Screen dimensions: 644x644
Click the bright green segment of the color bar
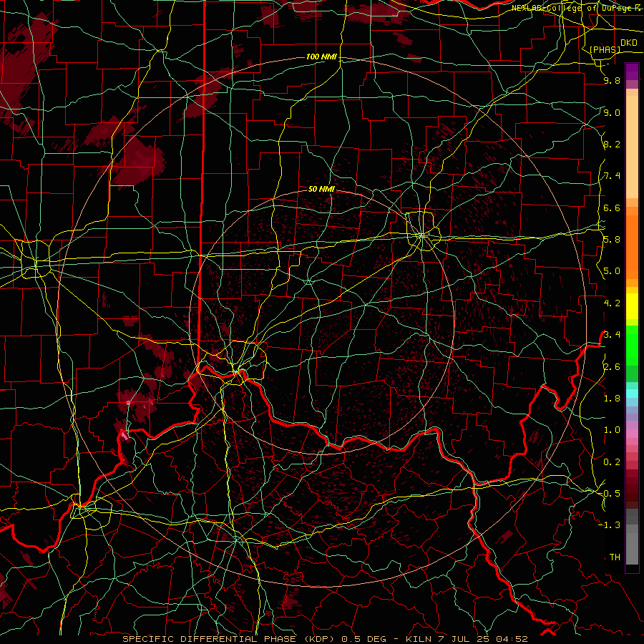632,345
